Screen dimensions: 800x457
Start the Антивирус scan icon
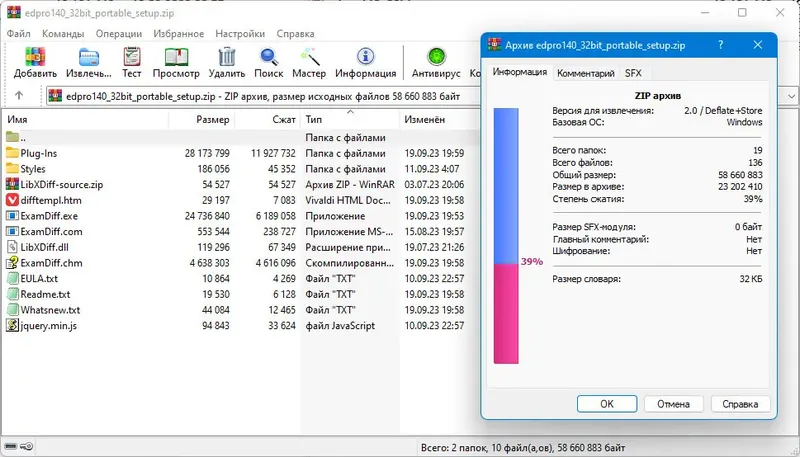pyautogui.click(x=436, y=57)
